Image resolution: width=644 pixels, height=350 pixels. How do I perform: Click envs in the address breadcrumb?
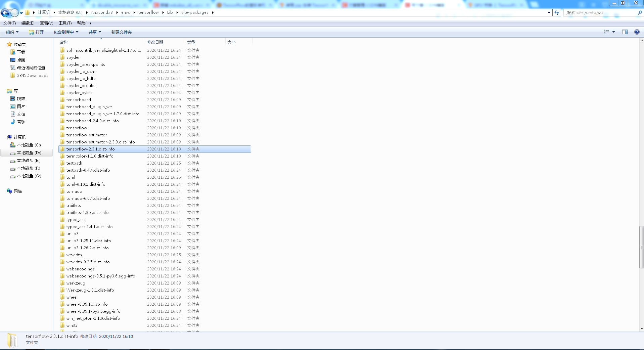[126, 12]
